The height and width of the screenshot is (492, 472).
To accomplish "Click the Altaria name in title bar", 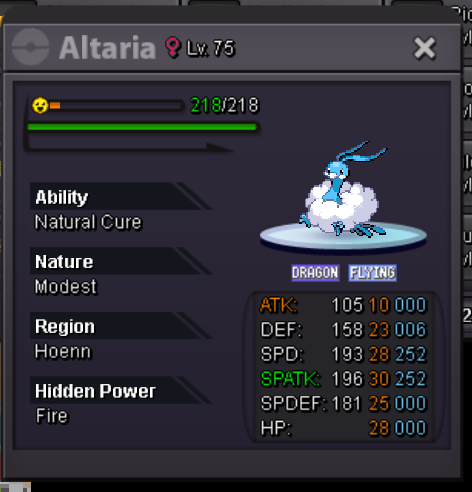I will (107, 48).
